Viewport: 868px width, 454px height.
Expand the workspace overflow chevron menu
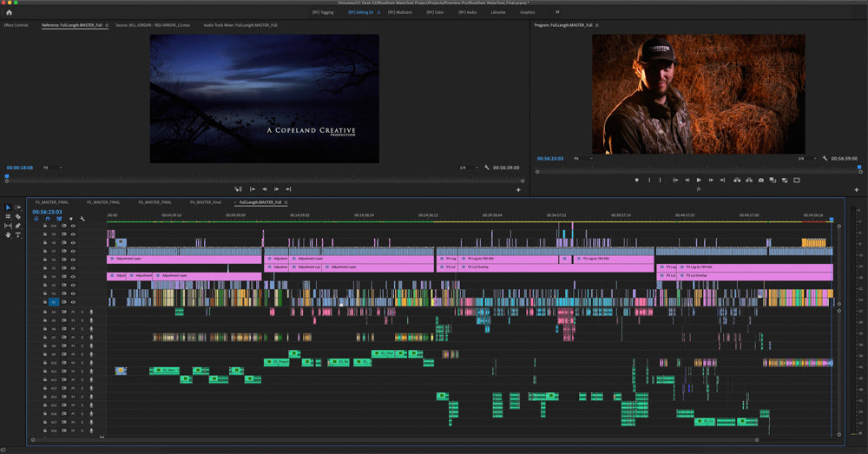point(557,12)
